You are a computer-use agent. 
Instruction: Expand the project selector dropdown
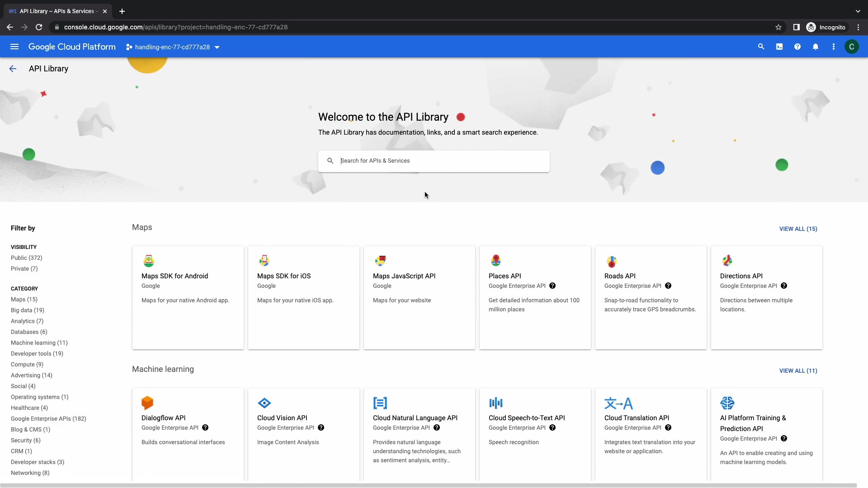[173, 47]
